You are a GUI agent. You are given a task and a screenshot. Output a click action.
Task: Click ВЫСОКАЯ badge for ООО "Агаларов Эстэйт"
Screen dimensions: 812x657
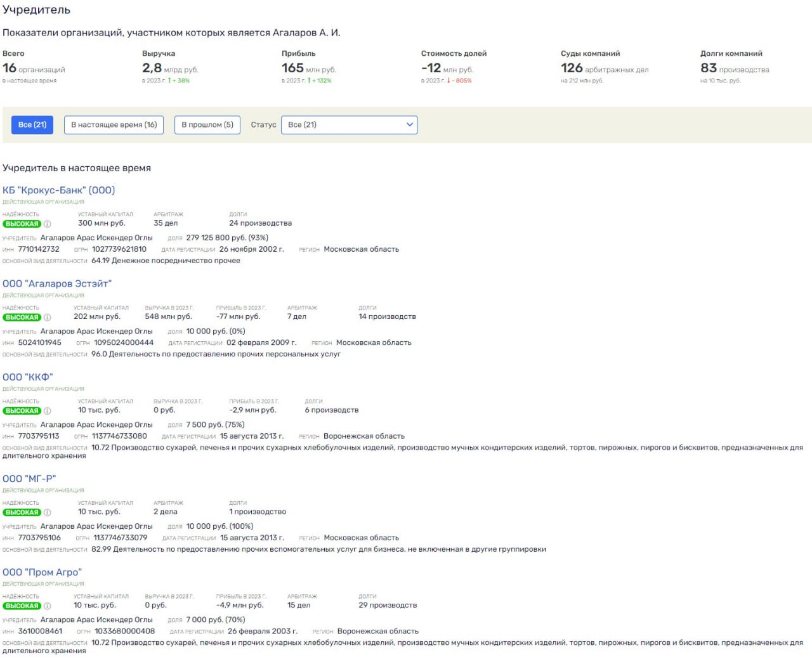pos(22,317)
